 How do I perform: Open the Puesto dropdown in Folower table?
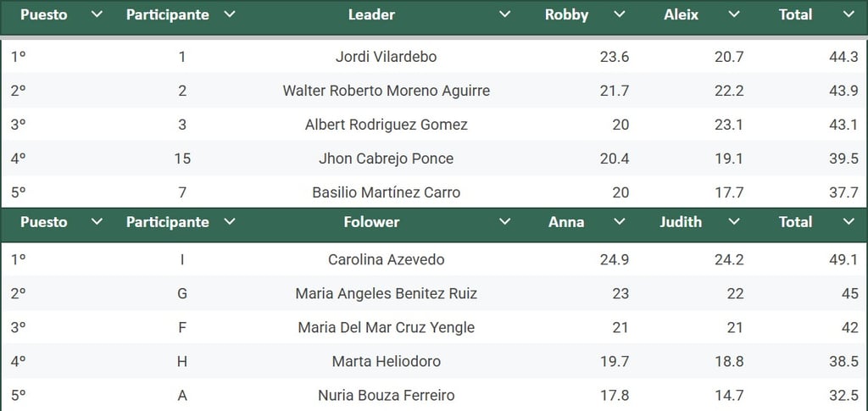point(97,222)
